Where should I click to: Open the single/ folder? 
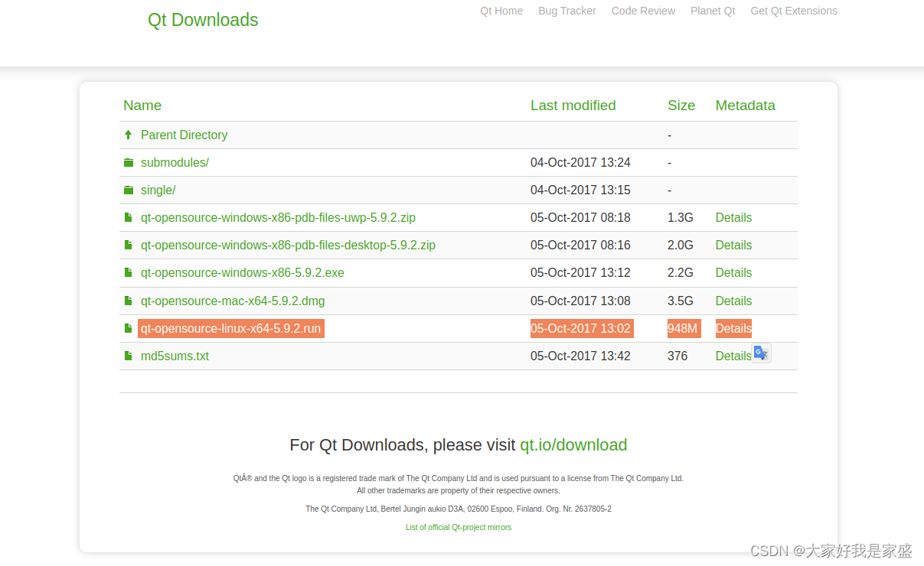coord(158,190)
